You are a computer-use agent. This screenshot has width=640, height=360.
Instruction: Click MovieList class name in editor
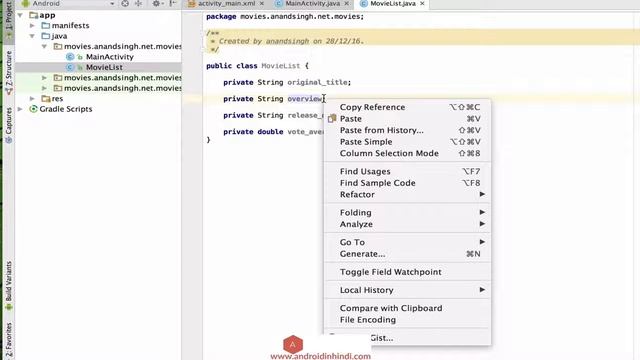[x=281, y=66]
